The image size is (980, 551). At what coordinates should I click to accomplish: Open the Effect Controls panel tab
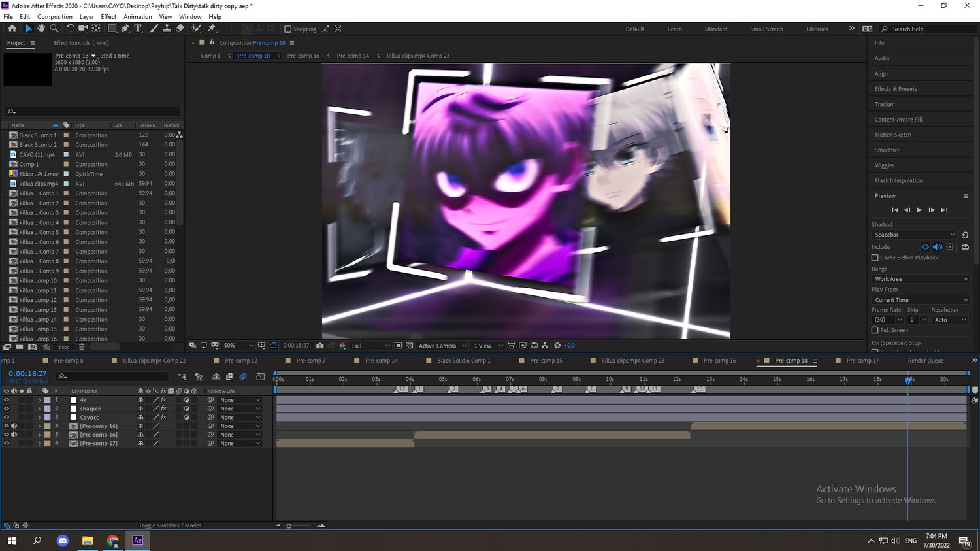pos(81,43)
